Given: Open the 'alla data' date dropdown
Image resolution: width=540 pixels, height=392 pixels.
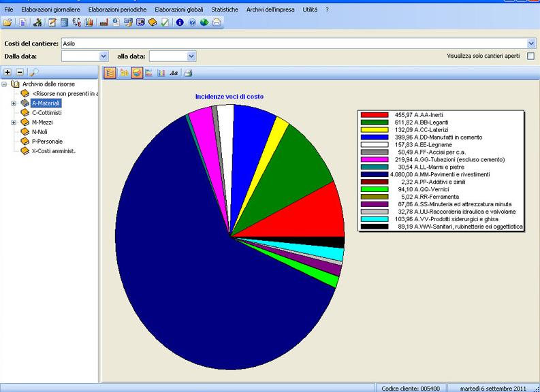Looking at the screenshot, I should click(x=191, y=56).
